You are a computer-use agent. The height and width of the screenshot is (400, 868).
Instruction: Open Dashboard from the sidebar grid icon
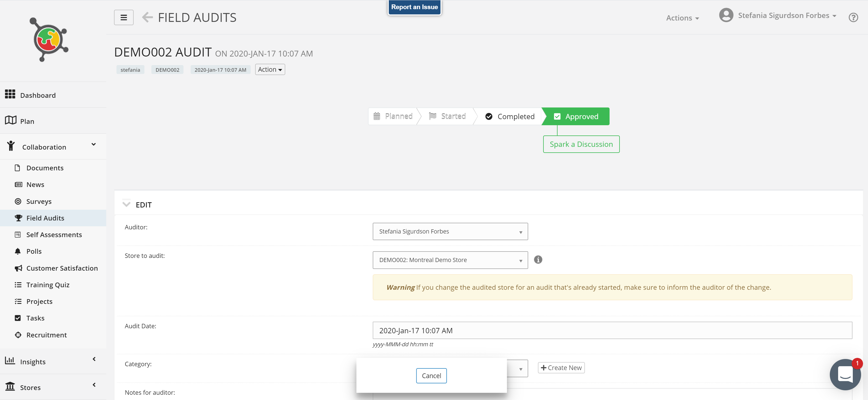pyautogui.click(x=10, y=94)
